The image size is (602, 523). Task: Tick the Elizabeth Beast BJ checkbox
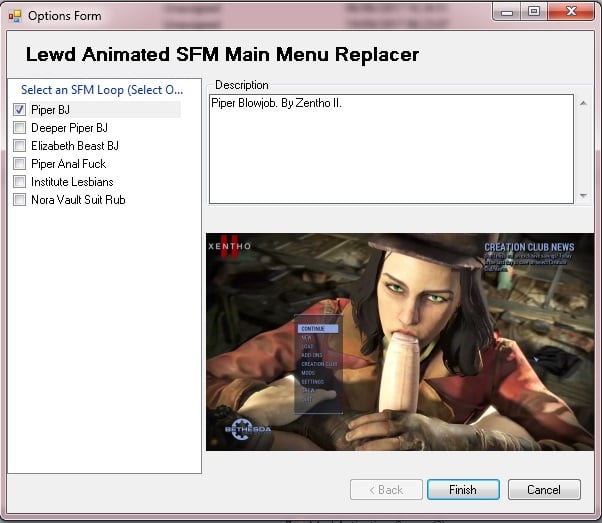(x=20, y=146)
